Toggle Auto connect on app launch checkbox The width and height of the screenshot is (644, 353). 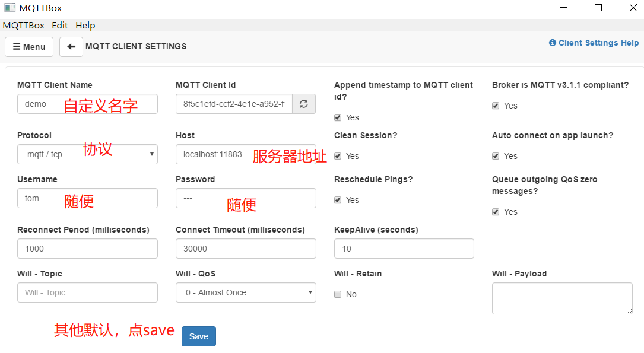[x=496, y=157]
